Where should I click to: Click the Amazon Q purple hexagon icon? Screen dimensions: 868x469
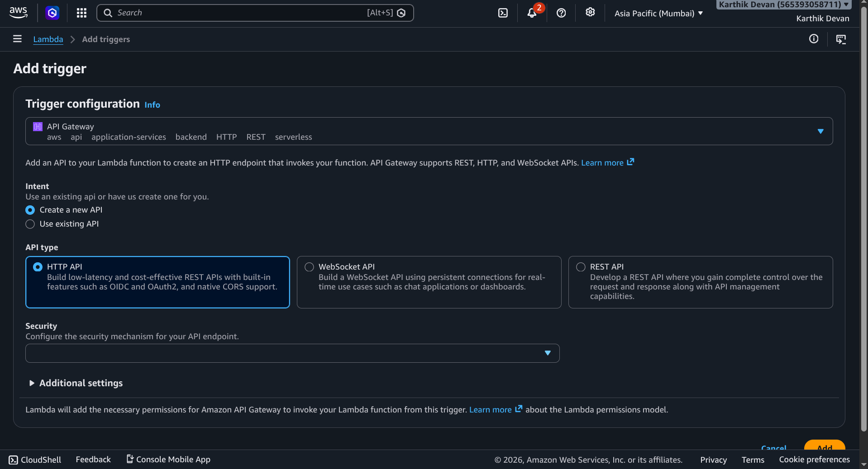click(x=52, y=13)
